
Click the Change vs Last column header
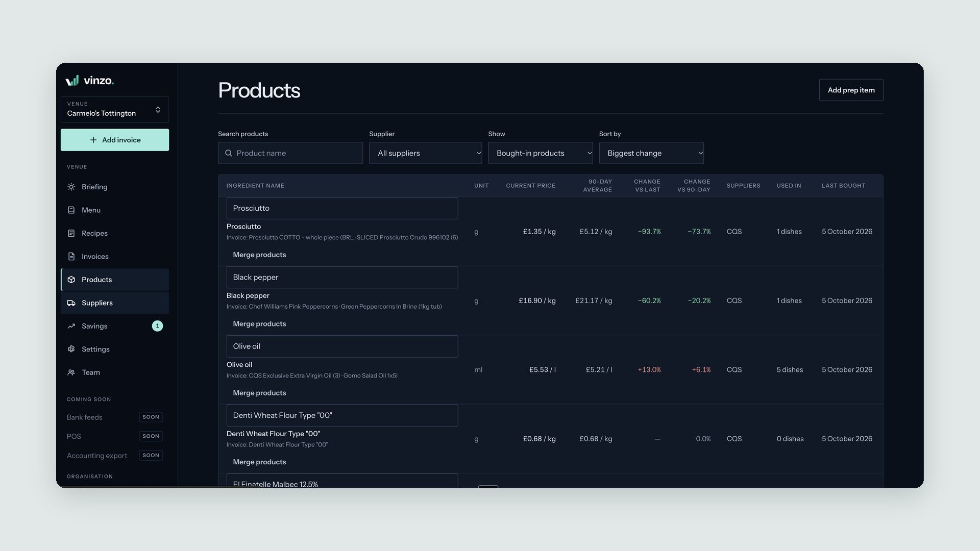[647, 186]
